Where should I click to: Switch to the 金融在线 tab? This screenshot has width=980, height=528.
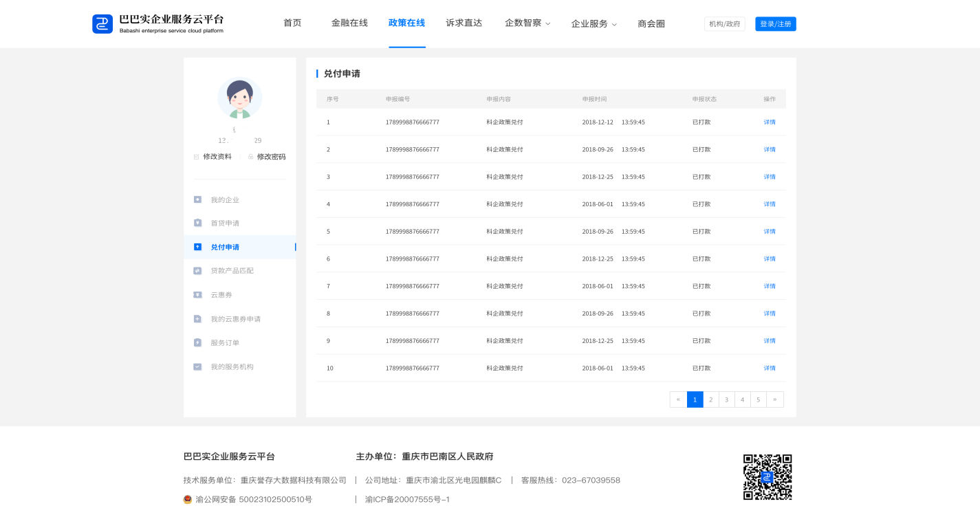pyautogui.click(x=349, y=23)
